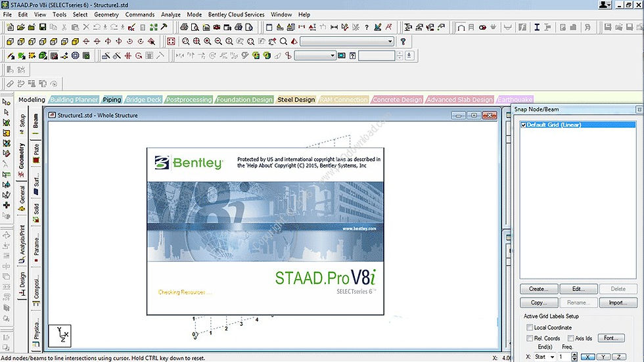This screenshot has height=362, width=644.
Task: Toggle the Default Grid (Linear) checkbox
Action: tap(524, 125)
